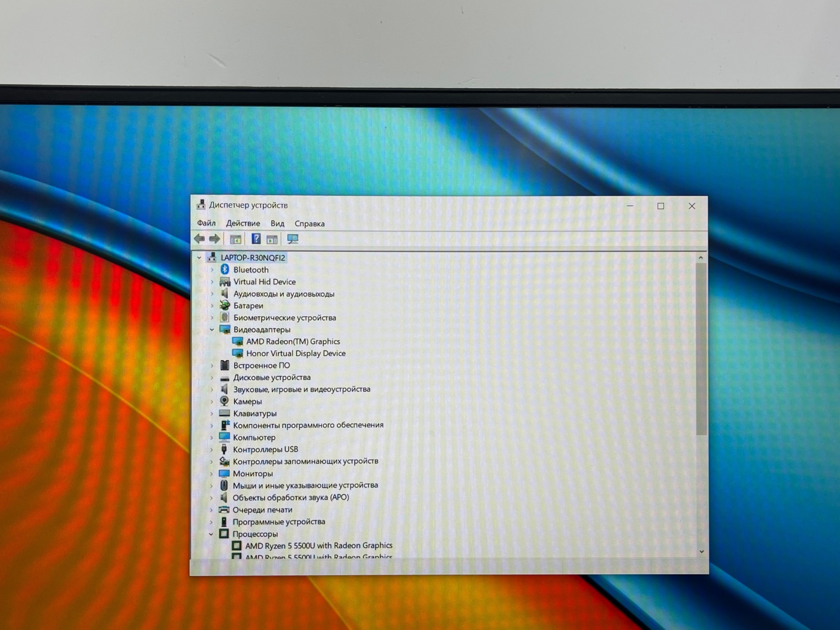Open the Действие menu
This screenshot has width=840, height=630.
243,223
